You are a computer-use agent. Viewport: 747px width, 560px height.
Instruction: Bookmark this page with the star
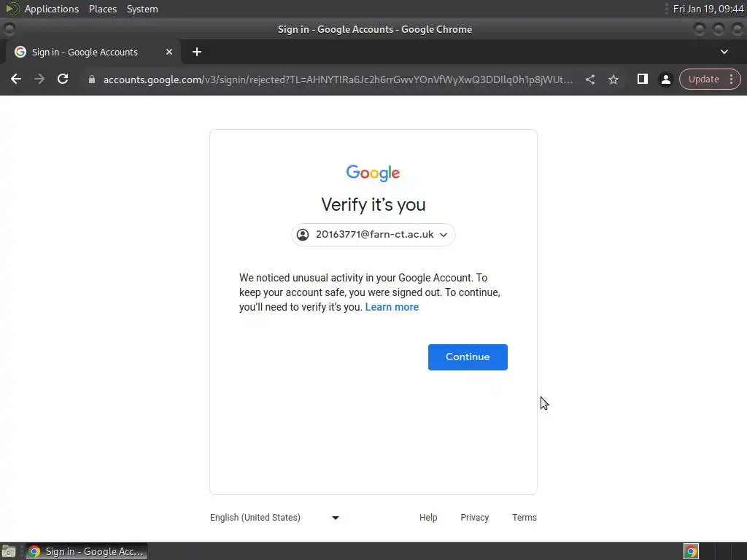tap(613, 79)
